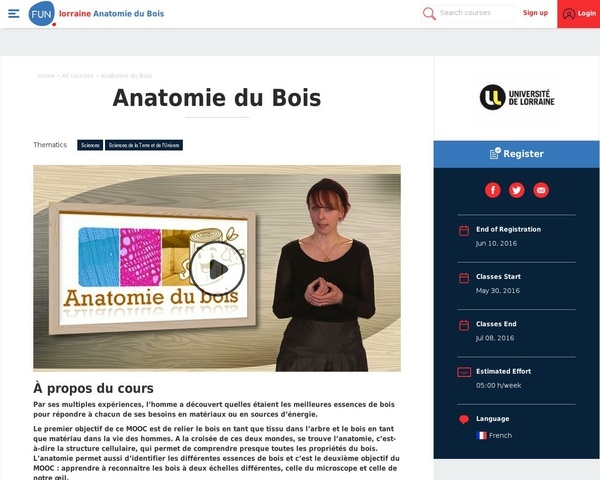Go to Home breadcrumb
600x480 pixels.
46,76
